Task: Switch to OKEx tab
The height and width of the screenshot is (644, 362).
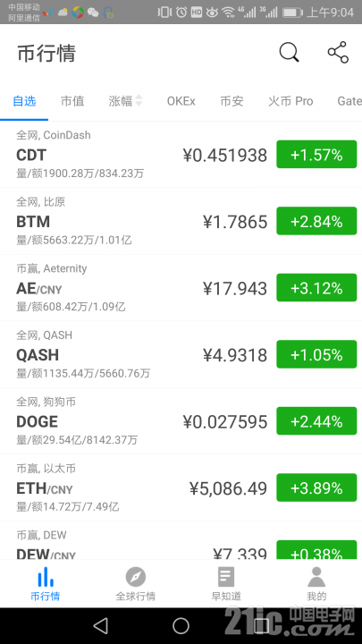Action: point(181,101)
